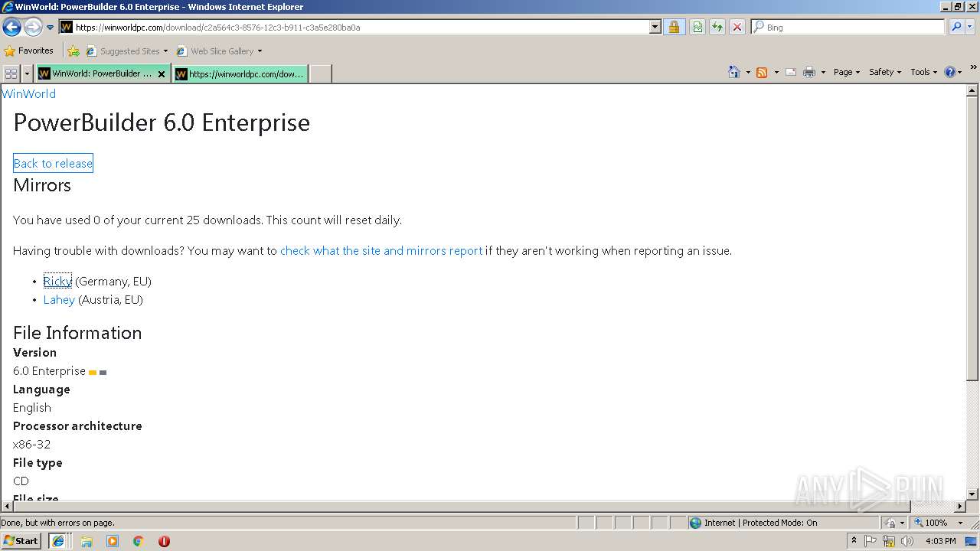The width and height of the screenshot is (980, 551).
Task: Click the address bar URL field
Action: coord(354,27)
